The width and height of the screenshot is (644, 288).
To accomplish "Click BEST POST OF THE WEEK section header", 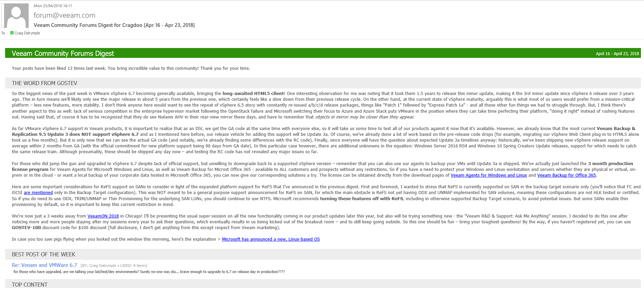I will point(44,255).
